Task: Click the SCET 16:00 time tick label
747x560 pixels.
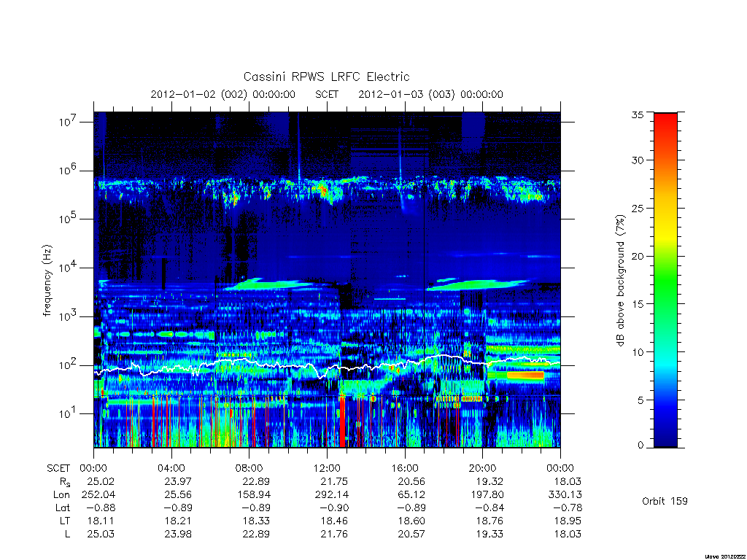Action: click(404, 468)
